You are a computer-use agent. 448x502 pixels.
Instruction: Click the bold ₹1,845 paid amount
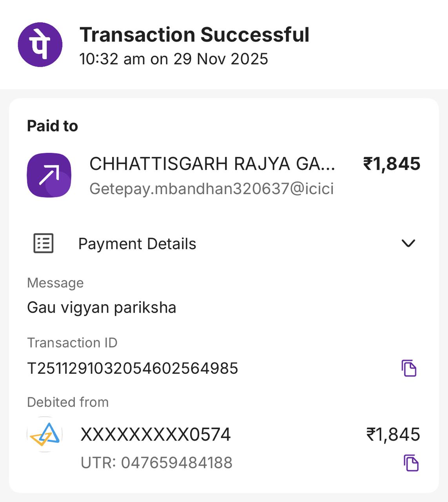[392, 164]
